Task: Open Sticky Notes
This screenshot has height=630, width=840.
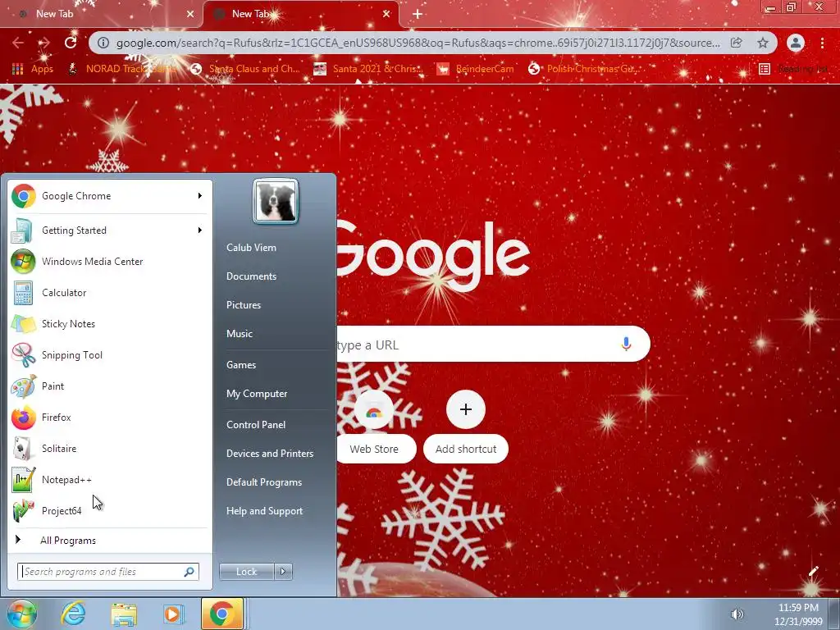Action: click(x=108, y=323)
